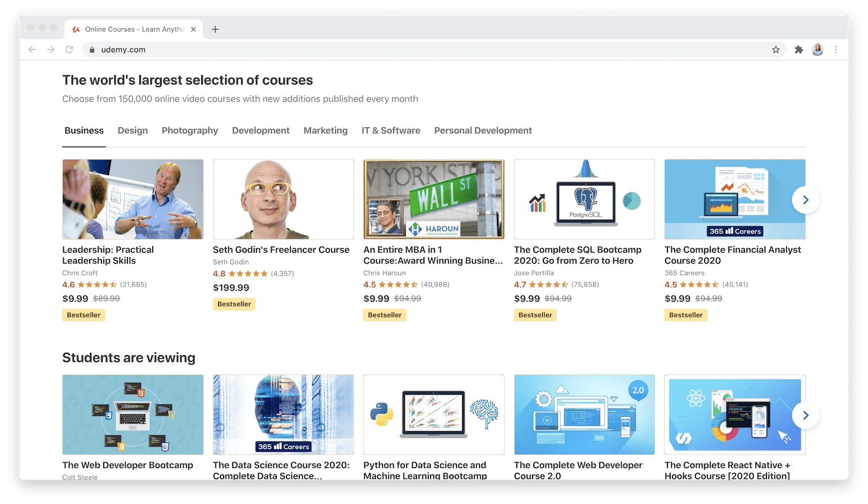This screenshot has width=868, height=504.
Task: Click The Complete React Native + Hooks title
Action: (x=728, y=471)
